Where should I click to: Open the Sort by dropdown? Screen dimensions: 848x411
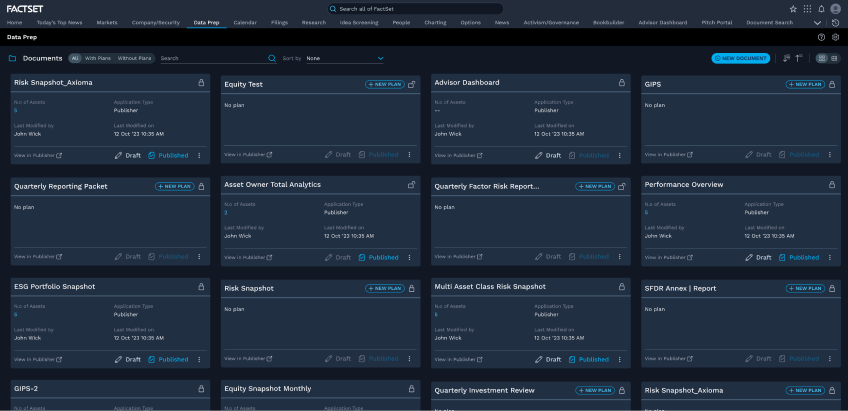pos(344,58)
